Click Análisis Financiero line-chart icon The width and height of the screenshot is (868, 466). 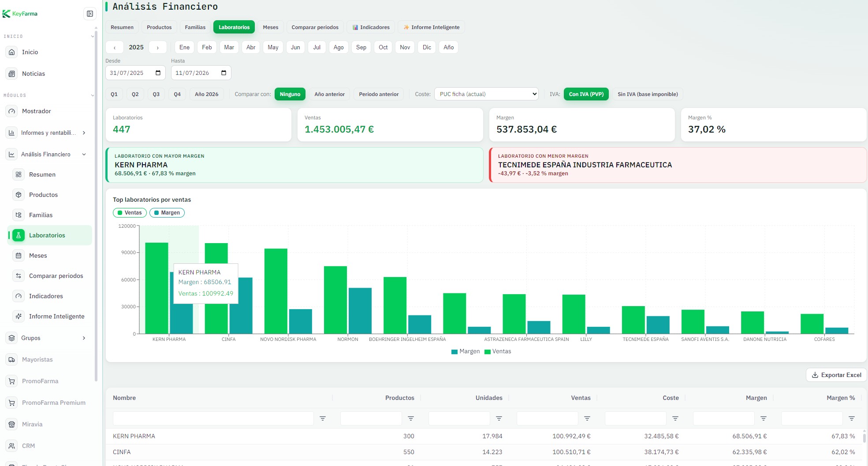[12, 154]
